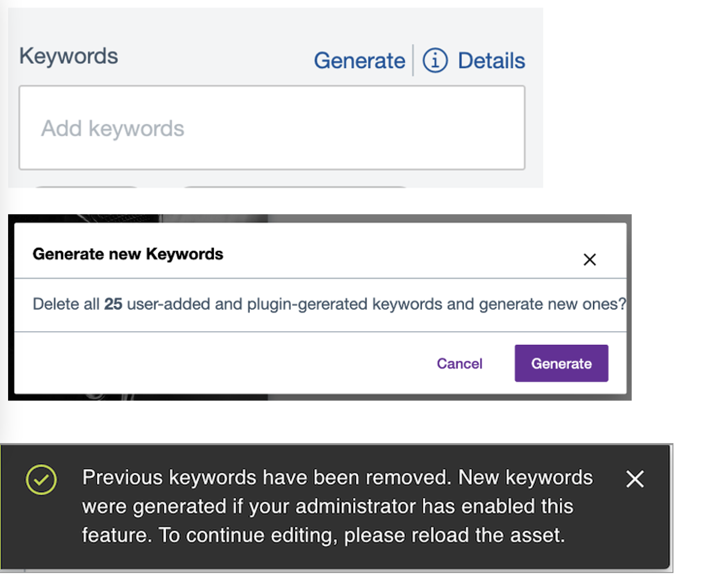Screen dimensions: 728x582
Task: Dismiss the dark notification via its X icon
Action: 635,479
